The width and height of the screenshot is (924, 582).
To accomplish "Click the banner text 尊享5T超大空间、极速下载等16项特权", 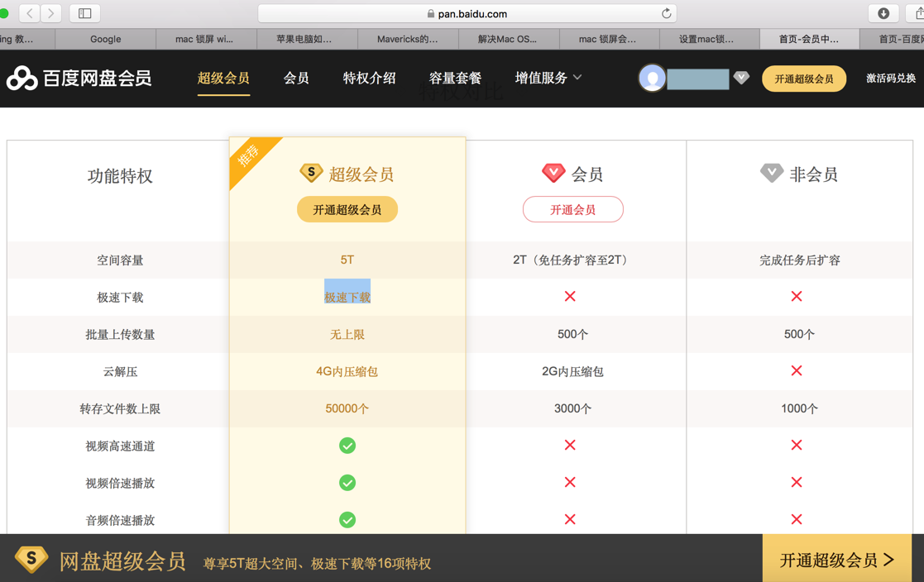I will coord(317,563).
